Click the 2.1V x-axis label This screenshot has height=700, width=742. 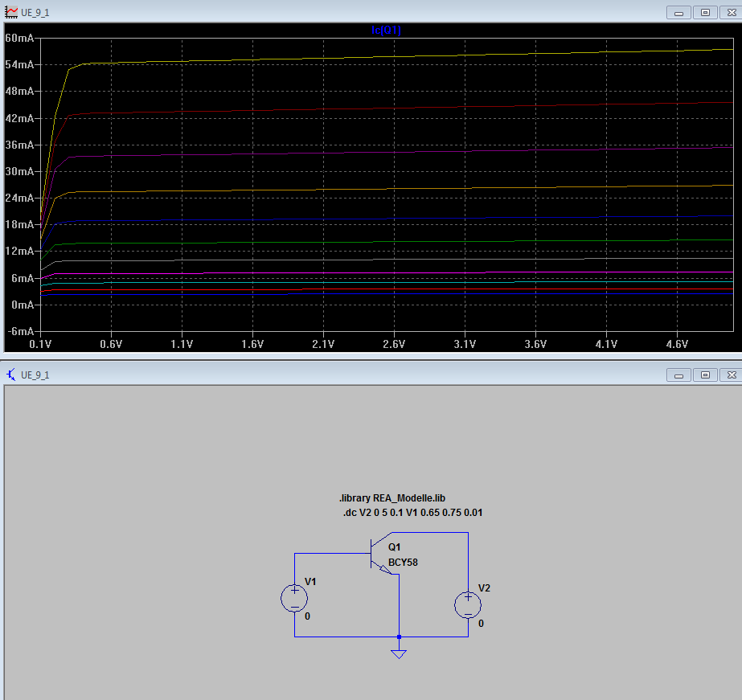323,344
